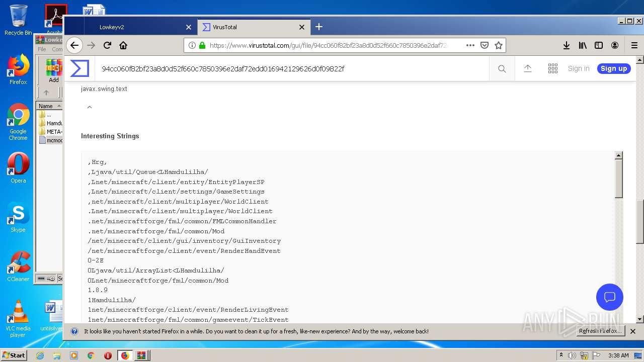Reload the VirusTotal page
Screen dimensions: 644x362
click(107, 45)
